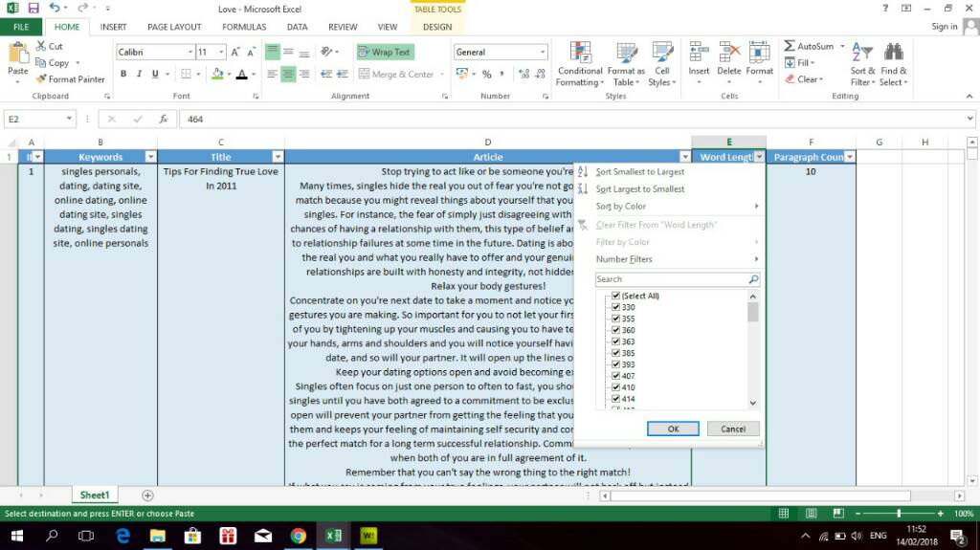Expand the Sort by Color submenu

pyautogui.click(x=669, y=206)
